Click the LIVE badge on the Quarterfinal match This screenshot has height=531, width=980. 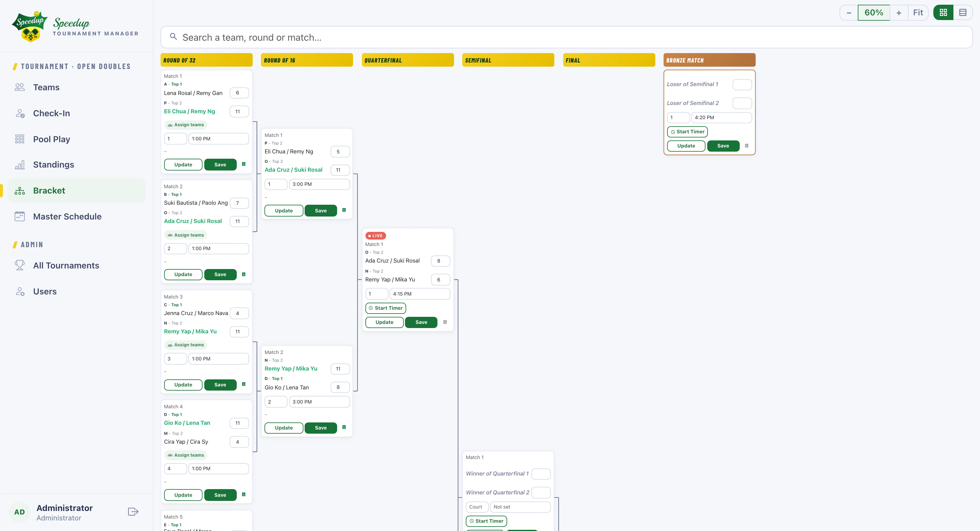pyautogui.click(x=375, y=236)
